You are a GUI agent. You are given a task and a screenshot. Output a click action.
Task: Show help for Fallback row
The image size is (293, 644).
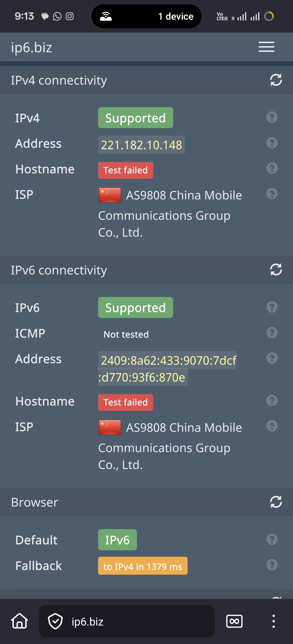pos(272,565)
